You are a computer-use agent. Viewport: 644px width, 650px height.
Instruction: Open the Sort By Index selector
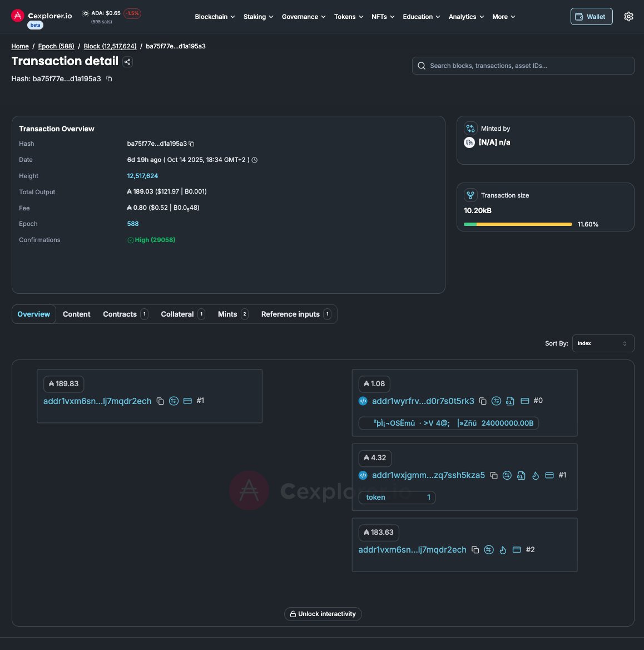603,343
